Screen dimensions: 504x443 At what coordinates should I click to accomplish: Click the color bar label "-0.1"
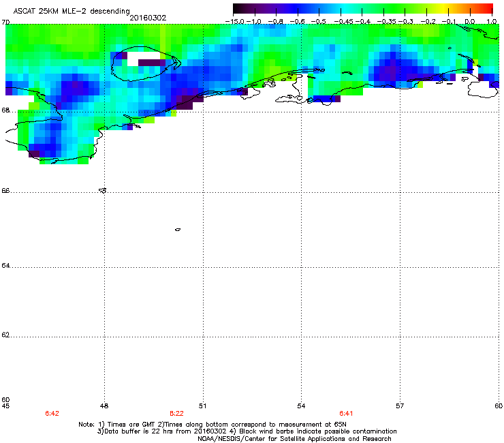click(449, 22)
